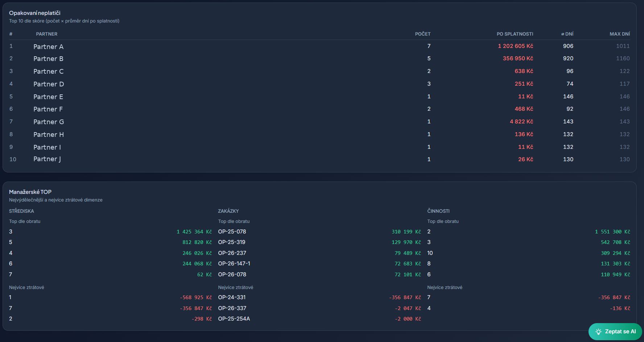This screenshot has width=644, height=342.
Task: Click the STŘEDISKA section heading
Action: [x=21, y=211]
